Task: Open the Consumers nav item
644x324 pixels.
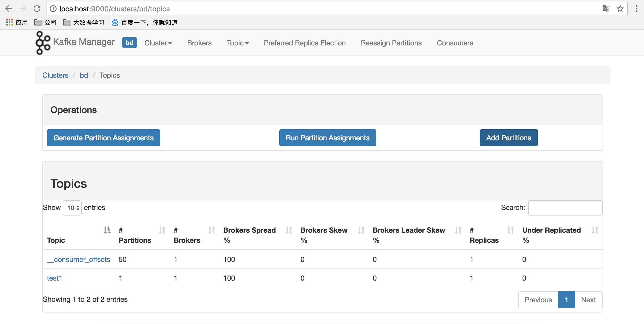Action: [x=455, y=43]
